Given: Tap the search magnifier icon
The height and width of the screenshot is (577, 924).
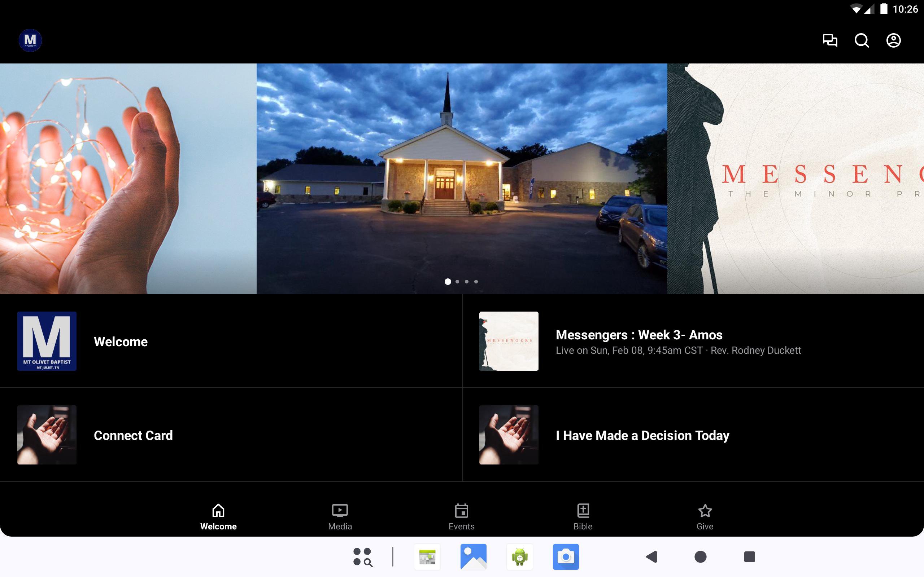Looking at the screenshot, I should tap(862, 40).
